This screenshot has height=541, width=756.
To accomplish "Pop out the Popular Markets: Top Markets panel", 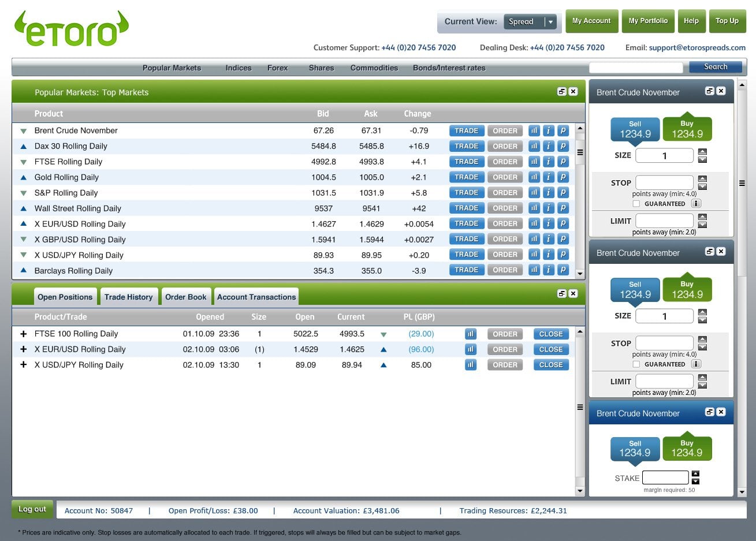I will pos(561,91).
